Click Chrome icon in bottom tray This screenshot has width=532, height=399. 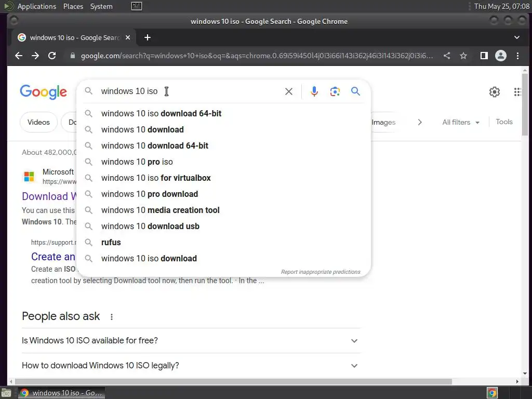(x=493, y=393)
